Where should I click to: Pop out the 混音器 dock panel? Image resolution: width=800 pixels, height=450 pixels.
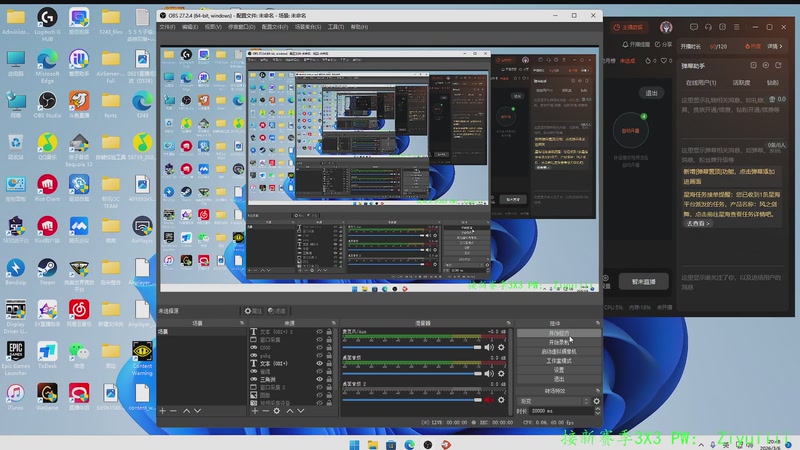(x=509, y=323)
